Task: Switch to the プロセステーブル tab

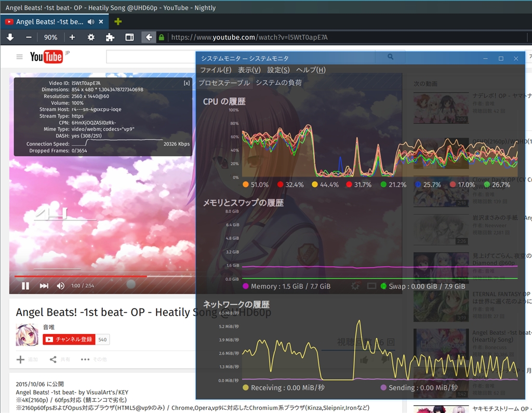Action: tap(224, 83)
